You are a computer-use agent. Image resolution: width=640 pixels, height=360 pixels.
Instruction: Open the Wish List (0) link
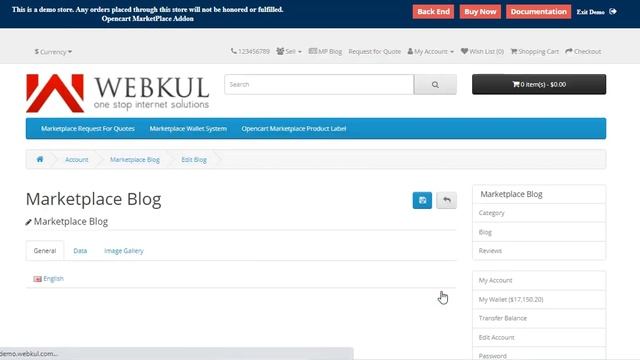coord(482,51)
